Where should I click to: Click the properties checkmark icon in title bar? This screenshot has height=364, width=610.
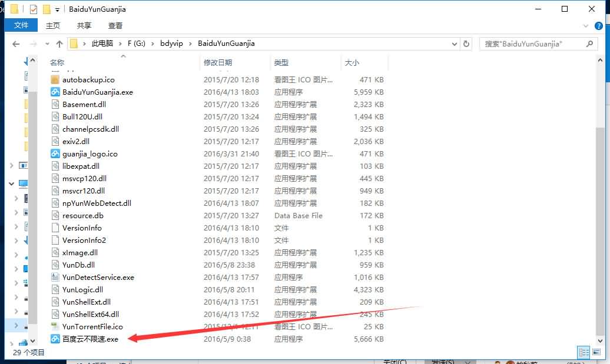pos(34,9)
